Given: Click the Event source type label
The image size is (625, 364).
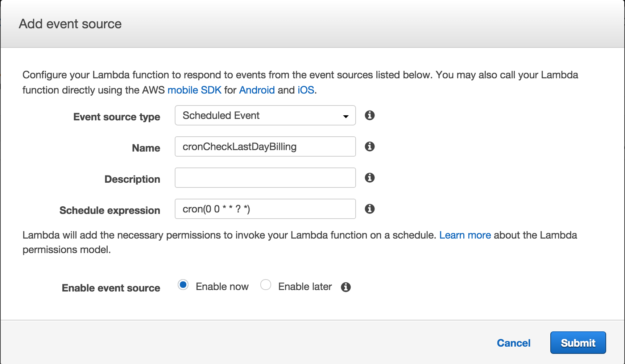Looking at the screenshot, I should 117,117.
